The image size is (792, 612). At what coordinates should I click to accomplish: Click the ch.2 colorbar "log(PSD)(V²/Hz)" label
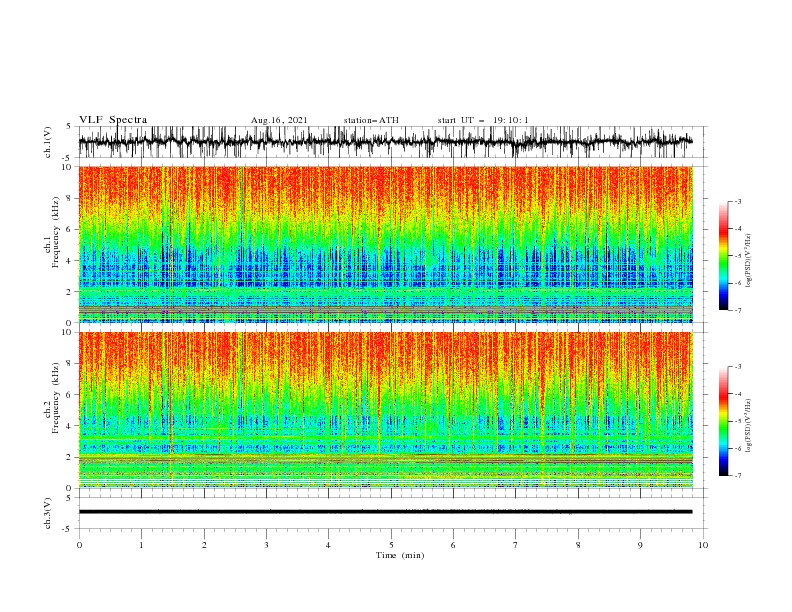[748, 425]
